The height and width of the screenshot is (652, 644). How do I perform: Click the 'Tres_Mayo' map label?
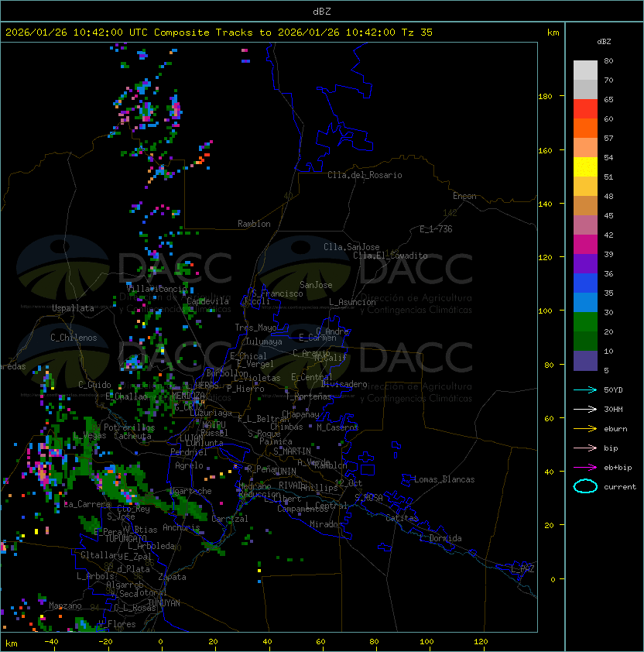click(255, 328)
